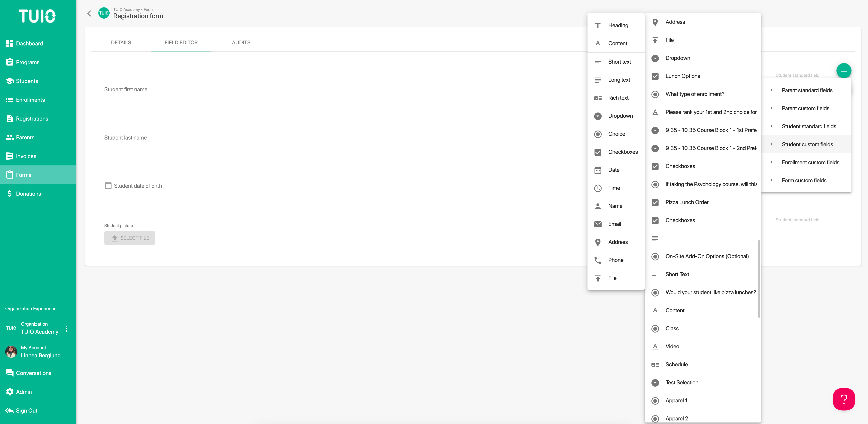Open the Test Selection dropdown field

click(682, 382)
